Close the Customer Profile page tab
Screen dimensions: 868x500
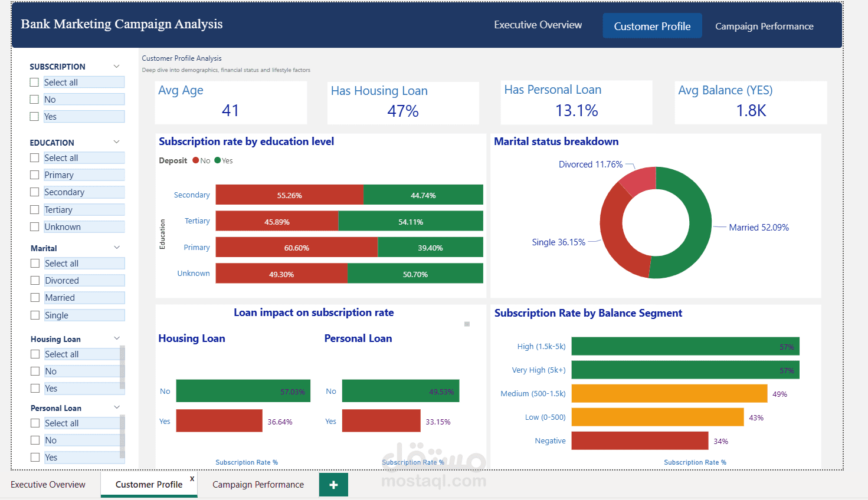click(192, 479)
